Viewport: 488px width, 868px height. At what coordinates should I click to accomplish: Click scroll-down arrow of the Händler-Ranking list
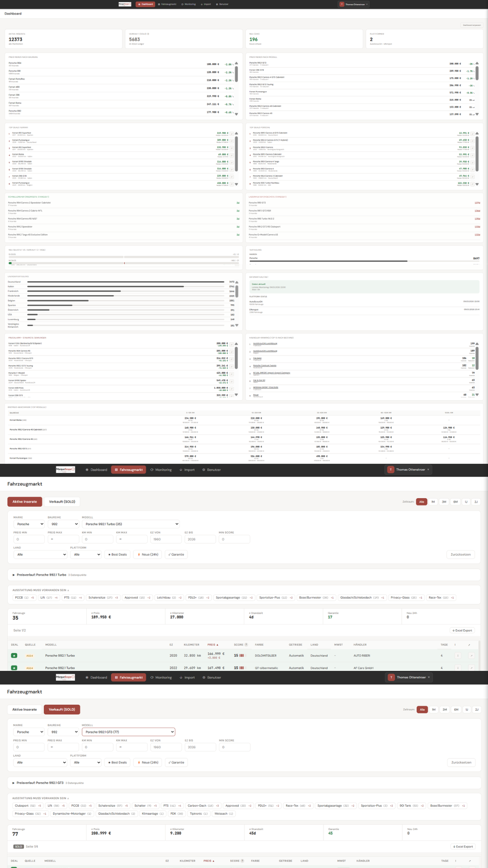coord(477,395)
